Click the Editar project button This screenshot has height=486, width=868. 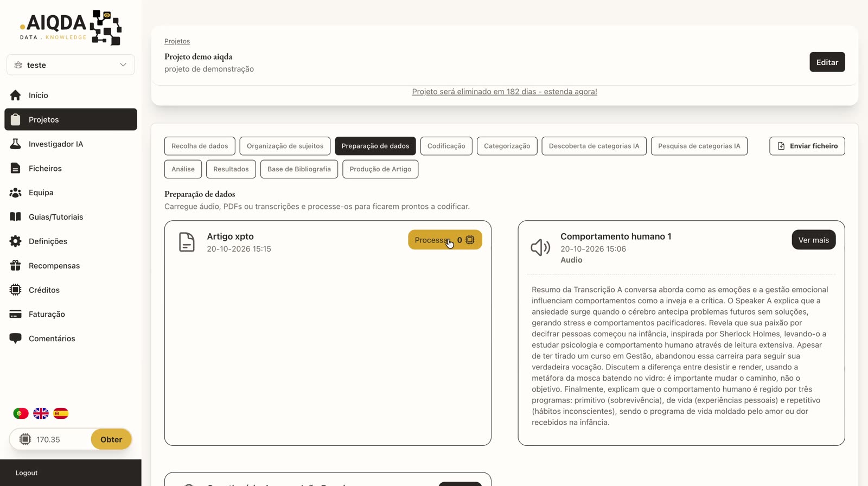coord(827,62)
